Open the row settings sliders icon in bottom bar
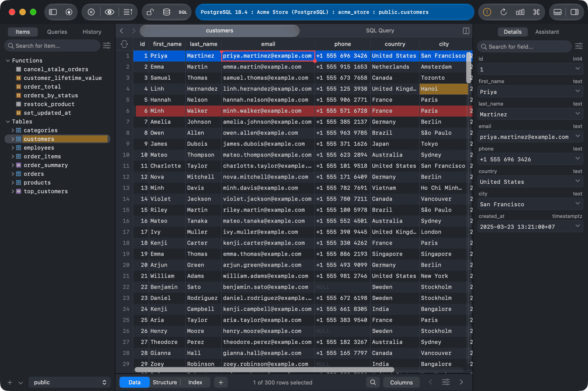This screenshot has height=391, width=588. point(446,382)
